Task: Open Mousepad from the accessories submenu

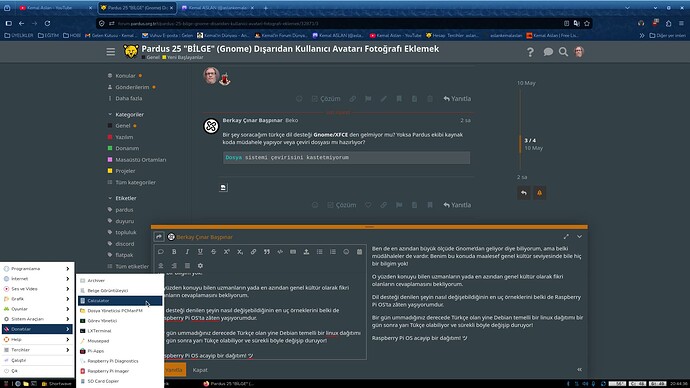Action: tap(120, 341)
